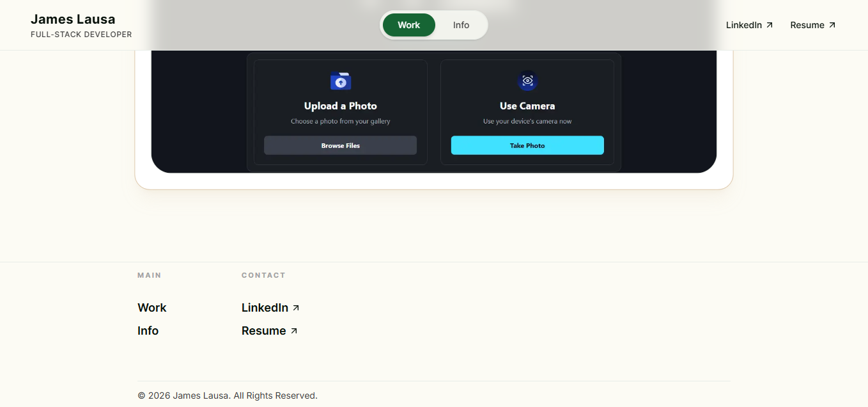This screenshot has width=868, height=407.
Task: Click the camera scan icon
Action: 527,81
